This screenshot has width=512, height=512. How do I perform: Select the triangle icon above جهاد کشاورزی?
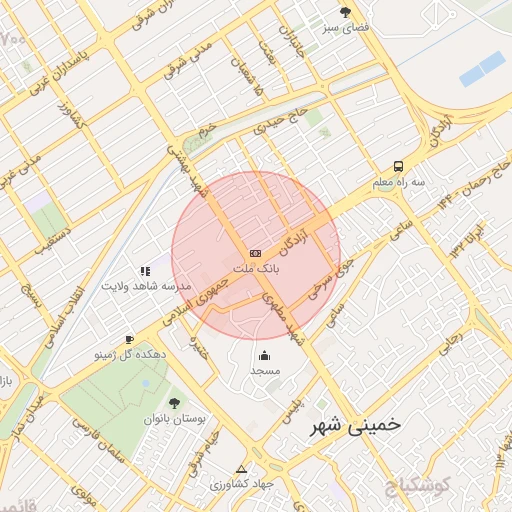241,469
